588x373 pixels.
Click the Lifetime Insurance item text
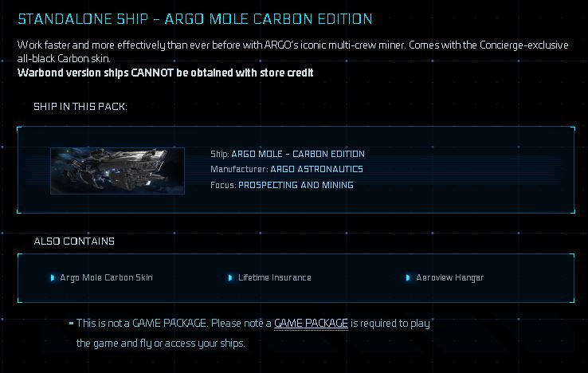275,277
